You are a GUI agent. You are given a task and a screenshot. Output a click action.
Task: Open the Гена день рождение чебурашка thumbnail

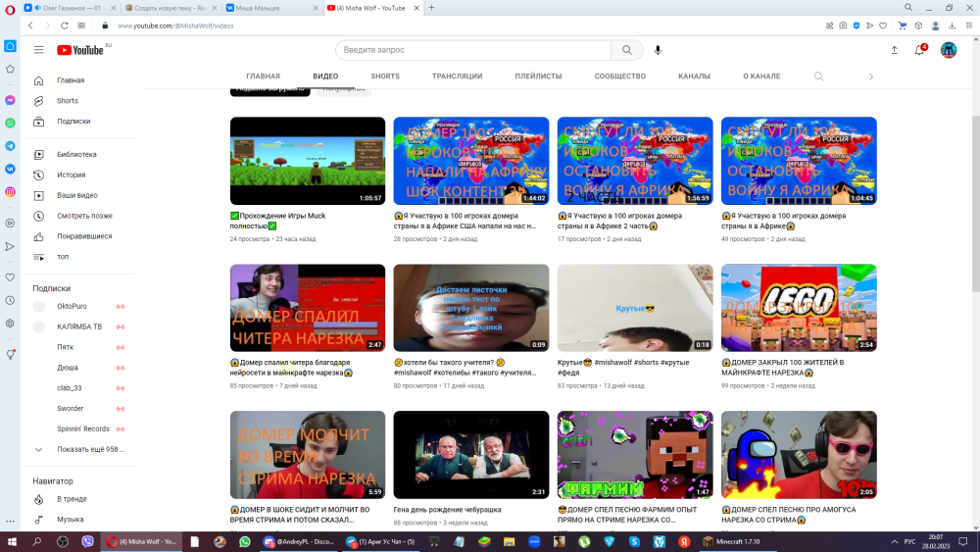471,455
